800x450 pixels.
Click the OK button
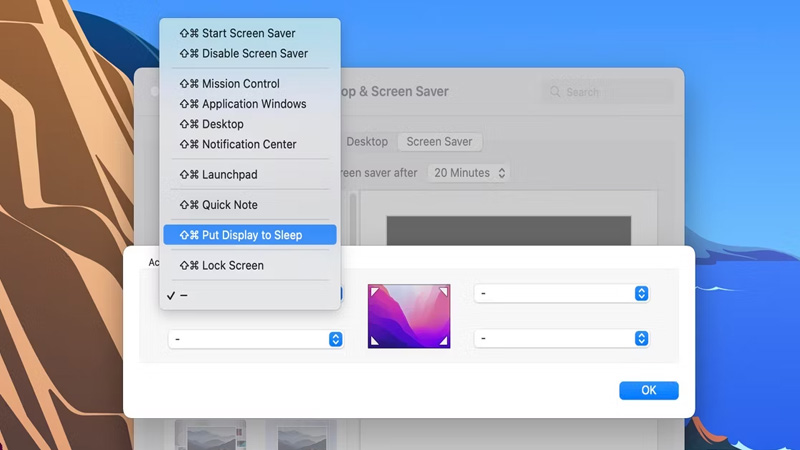tap(648, 390)
